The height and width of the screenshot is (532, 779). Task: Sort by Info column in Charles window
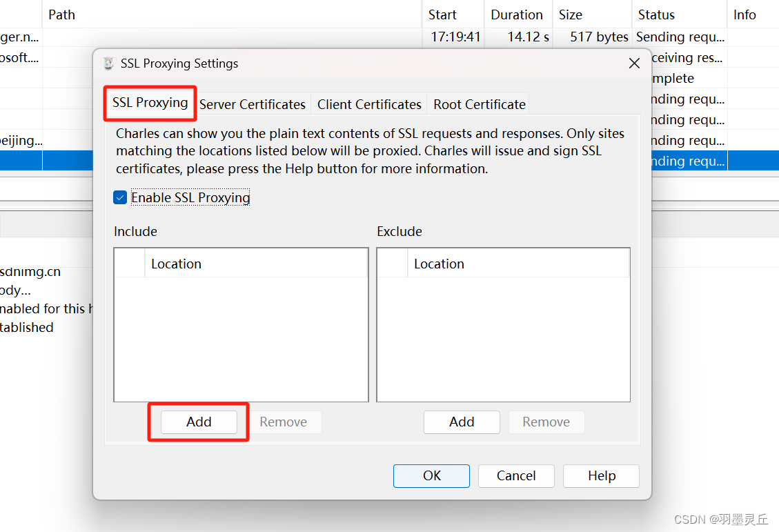pos(753,14)
